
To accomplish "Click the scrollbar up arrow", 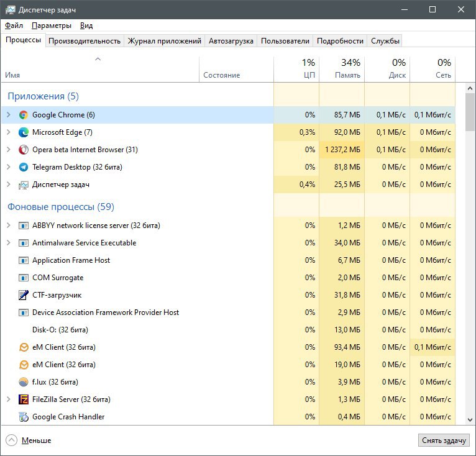I will [470, 88].
